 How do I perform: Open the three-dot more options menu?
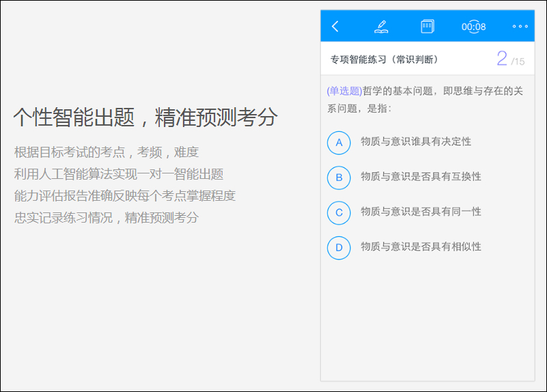coord(520,27)
